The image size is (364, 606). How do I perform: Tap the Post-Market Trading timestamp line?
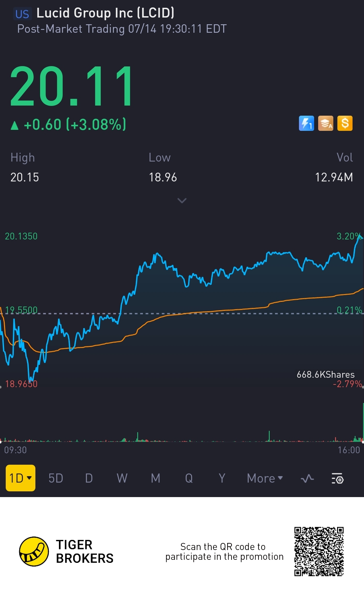[x=122, y=29]
